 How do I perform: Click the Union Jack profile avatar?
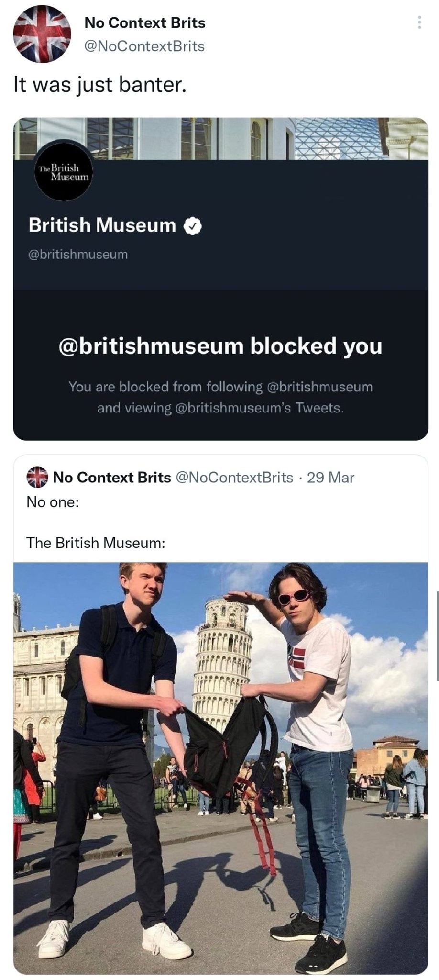pyautogui.click(x=42, y=34)
